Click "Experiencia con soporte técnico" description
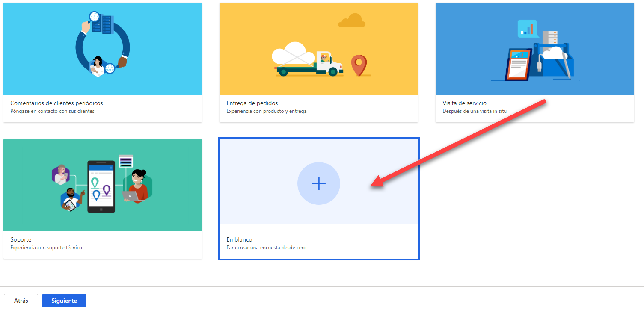Screen dimensions: 644x310 pyautogui.click(x=46, y=248)
